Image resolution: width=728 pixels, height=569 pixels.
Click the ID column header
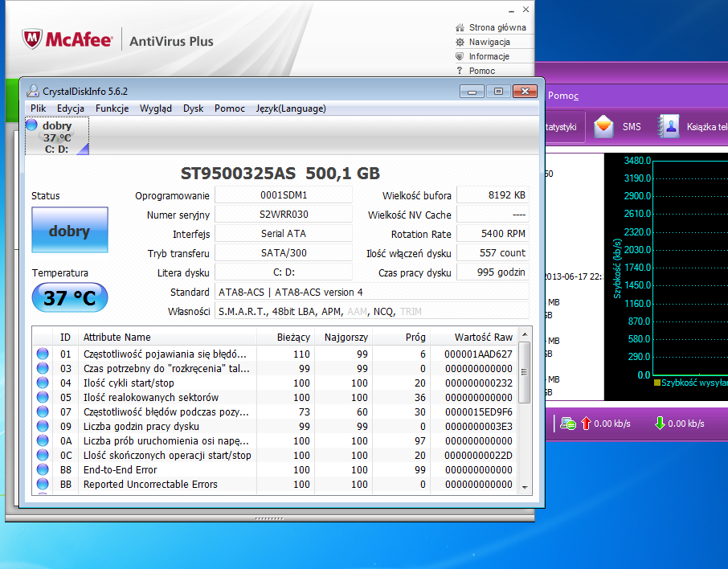pyautogui.click(x=65, y=338)
